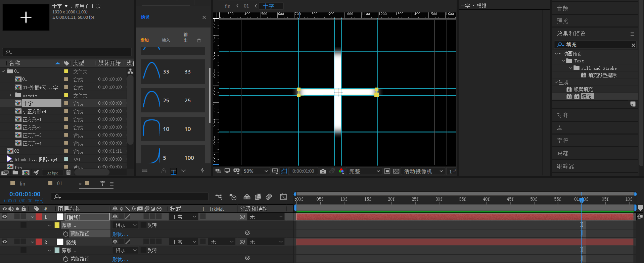Click primary viewer monitor icon
Image resolution: width=644 pixels, height=263 pixels.
click(227, 171)
